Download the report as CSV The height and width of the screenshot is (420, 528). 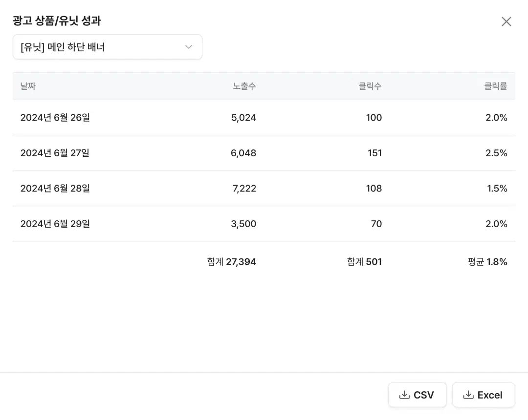pyautogui.click(x=417, y=395)
